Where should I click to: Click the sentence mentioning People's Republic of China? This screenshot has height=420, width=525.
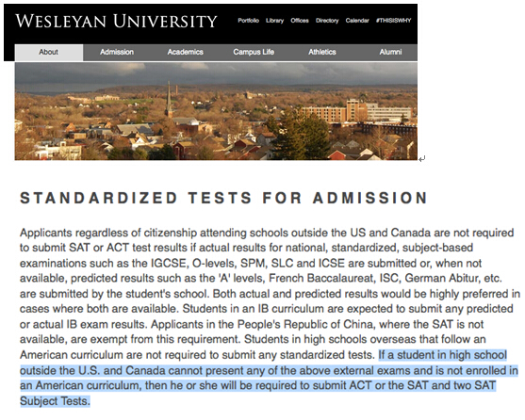251,331
